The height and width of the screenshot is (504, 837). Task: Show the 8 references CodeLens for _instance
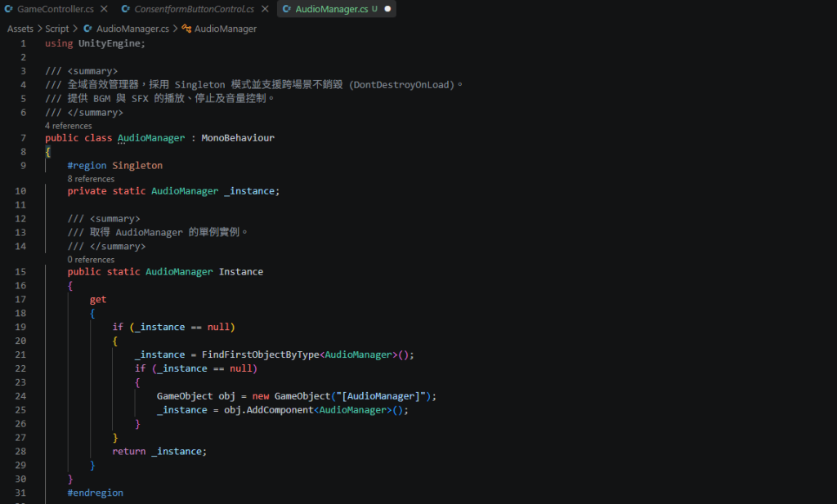click(91, 179)
